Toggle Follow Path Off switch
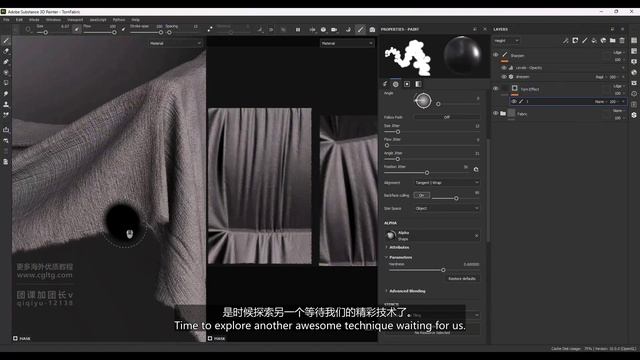This screenshot has height=360, width=640. pyautogui.click(x=447, y=117)
